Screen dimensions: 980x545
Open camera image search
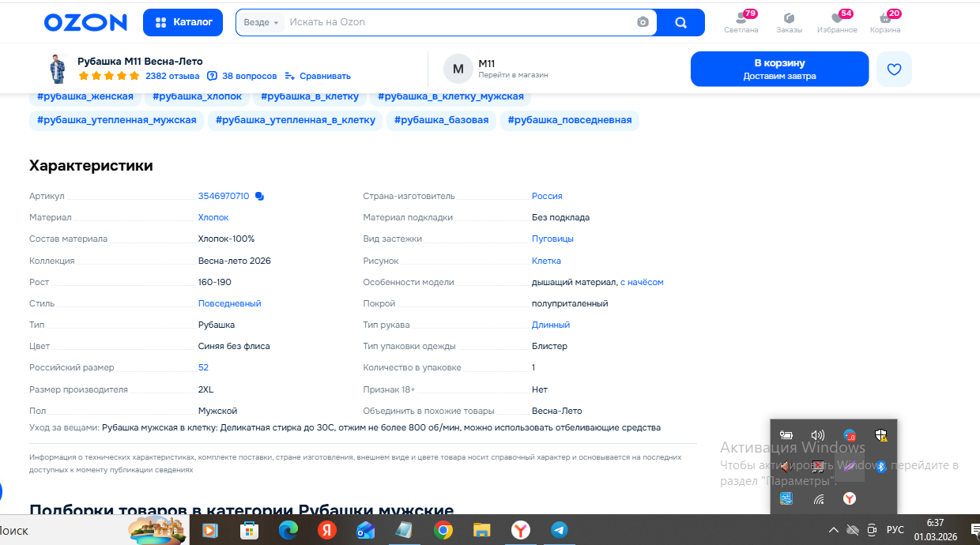643,22
